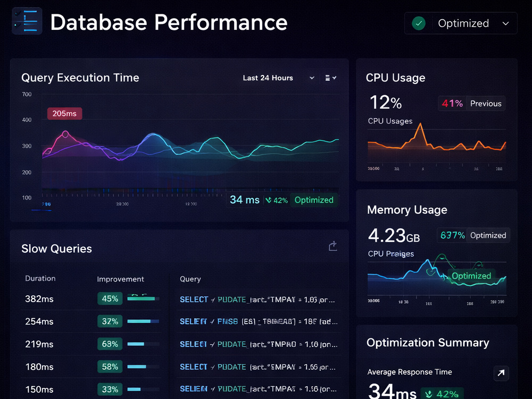The width and height of the screenshot is (532, 399).
Task: Click the 42% badge in Optimization Summary
Action: (x=442, y=394)
